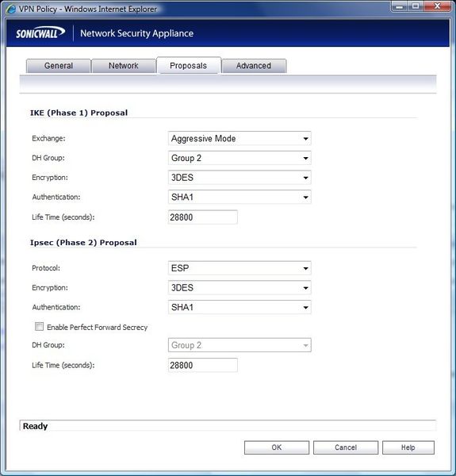
Task: Close the VPN Policy window
Action: tap(437, 6)
